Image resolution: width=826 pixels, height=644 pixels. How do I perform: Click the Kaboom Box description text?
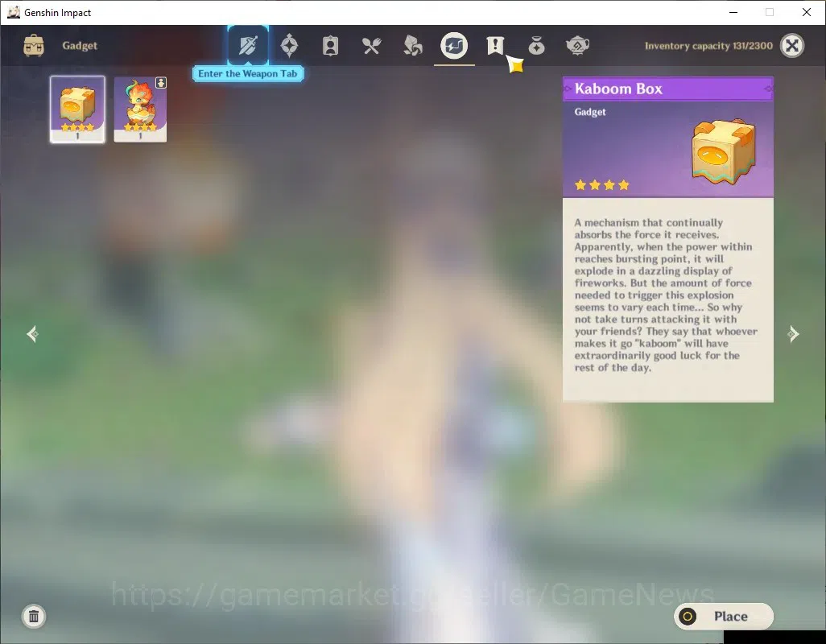[x=666, y=295]
